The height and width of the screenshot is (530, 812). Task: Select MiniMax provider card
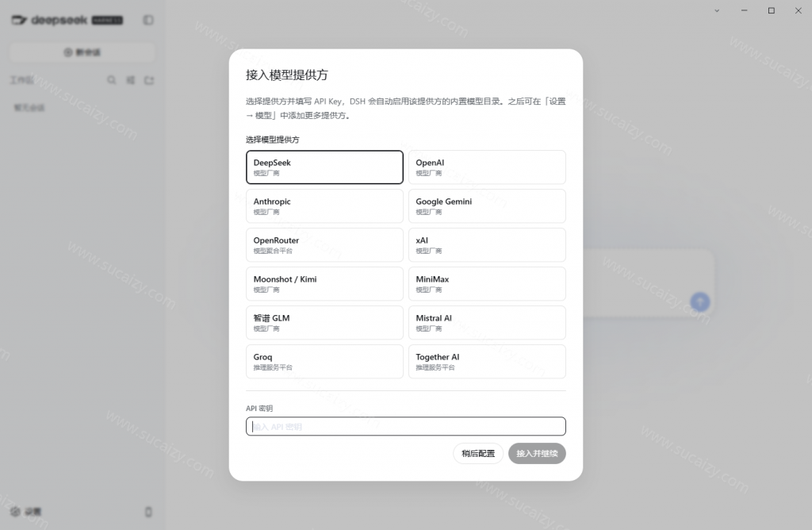point(487,283)
